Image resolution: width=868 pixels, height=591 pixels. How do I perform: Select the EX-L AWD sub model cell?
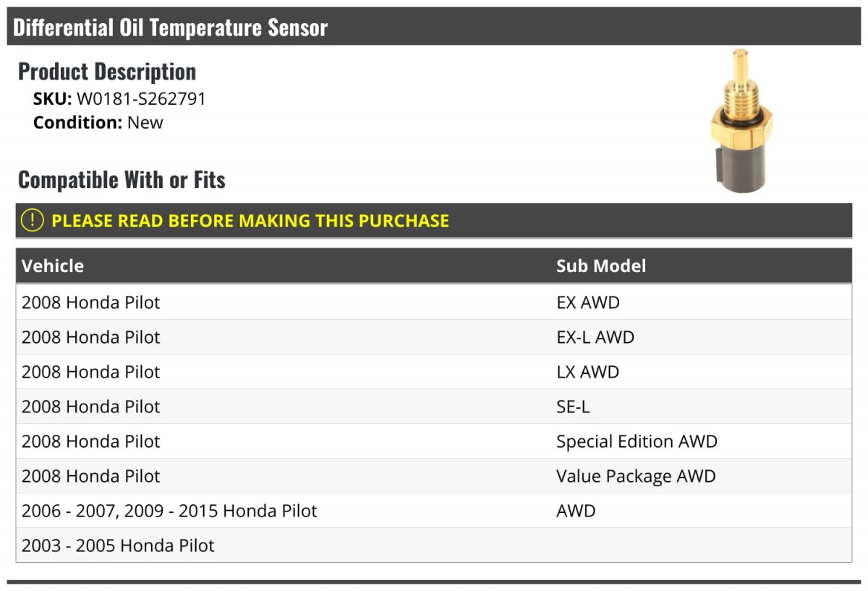pyautogui.click(x=595, y=337)
